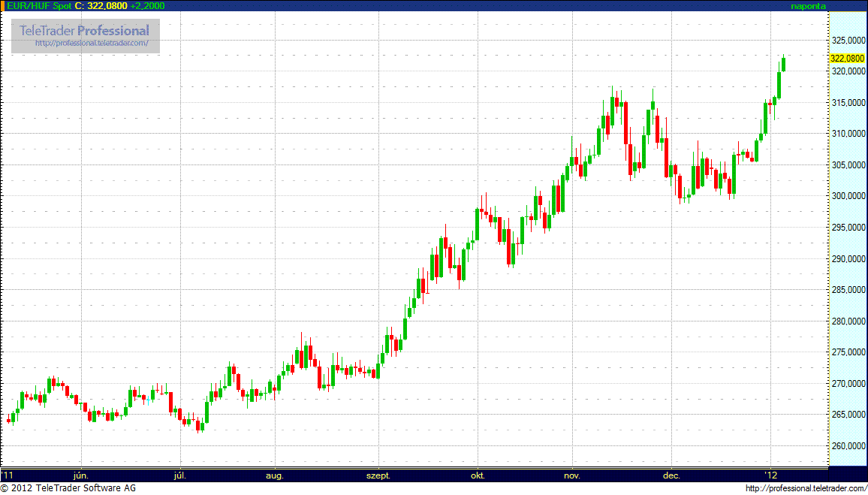Click the 320,0000 price axis label
Screen dimensions: 868x495
click(x=848, y=71)
